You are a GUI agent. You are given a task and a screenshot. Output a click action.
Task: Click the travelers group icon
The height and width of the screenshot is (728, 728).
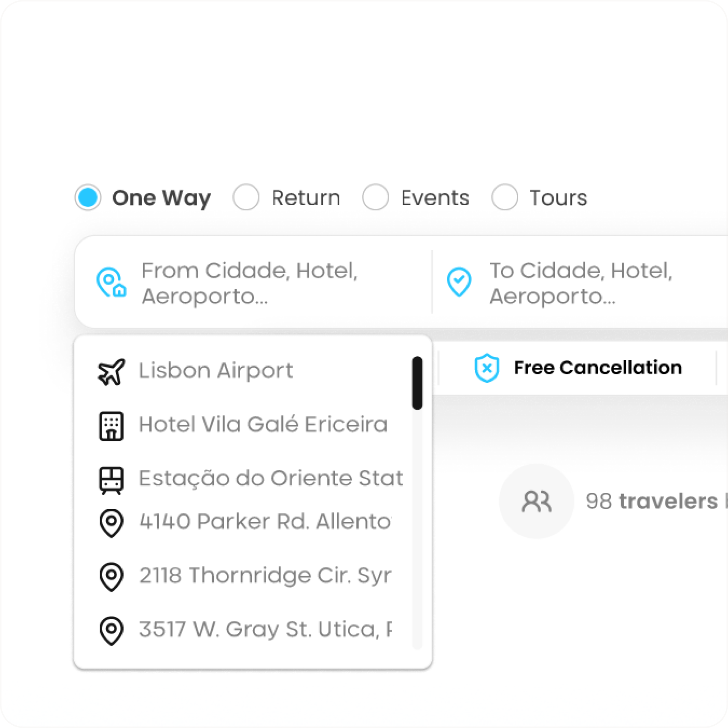(x=537, y=501)
